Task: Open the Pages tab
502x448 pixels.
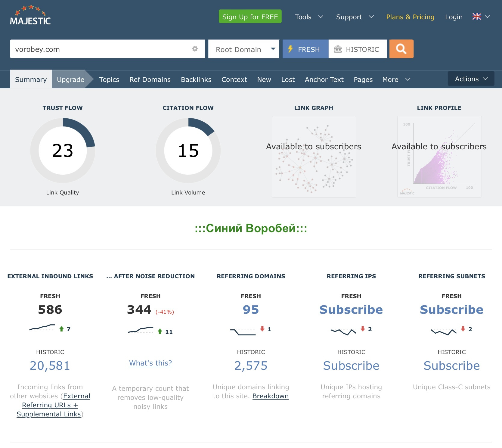Action: [x=363, y=79]
